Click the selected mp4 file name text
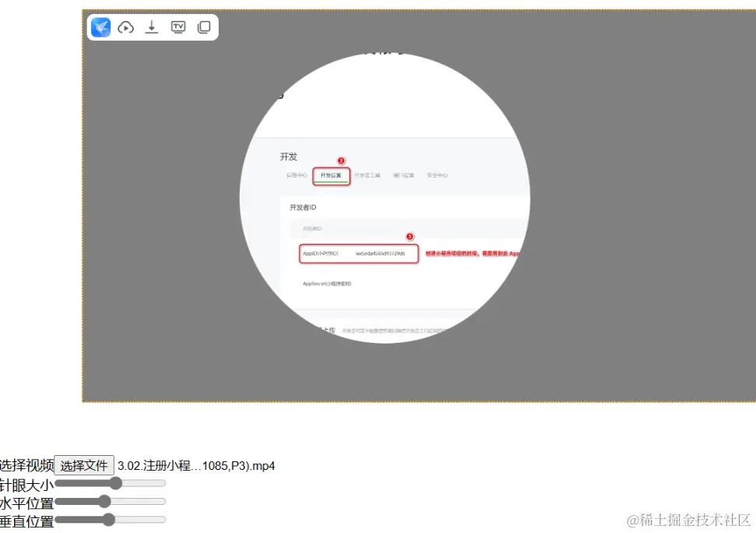The height and width of the screenshot is (533, 756). (x=196, y=466)
